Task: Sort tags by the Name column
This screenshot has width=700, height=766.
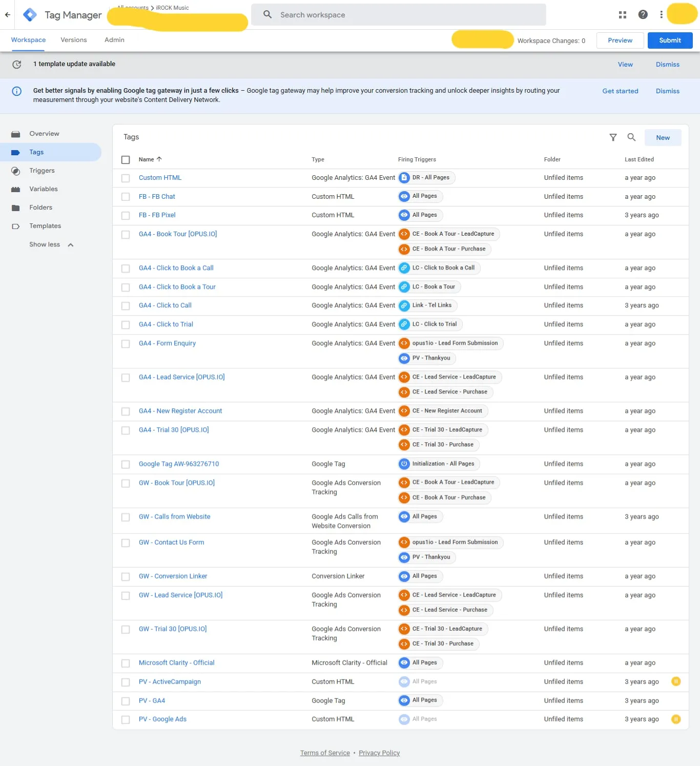Action: [150, 159]
